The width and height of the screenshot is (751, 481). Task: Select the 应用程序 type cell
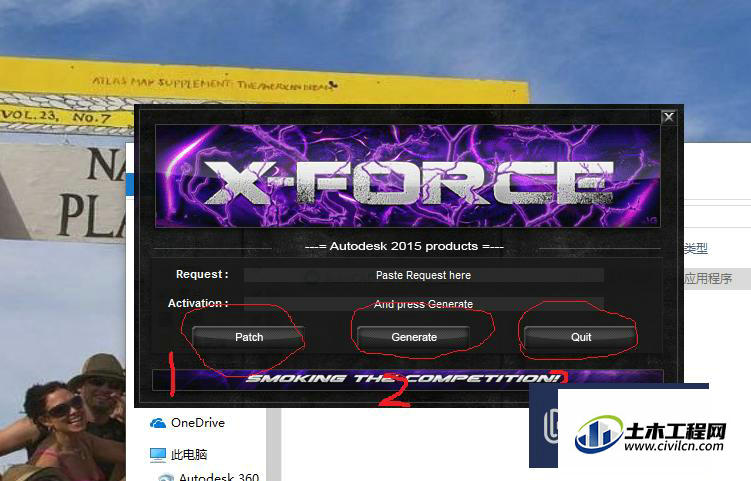point(708,278)
